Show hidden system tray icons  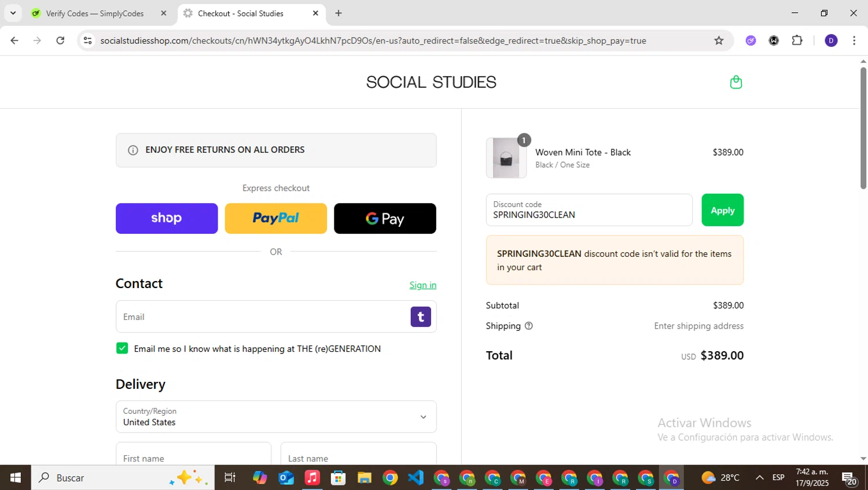(x=759, y=478)
